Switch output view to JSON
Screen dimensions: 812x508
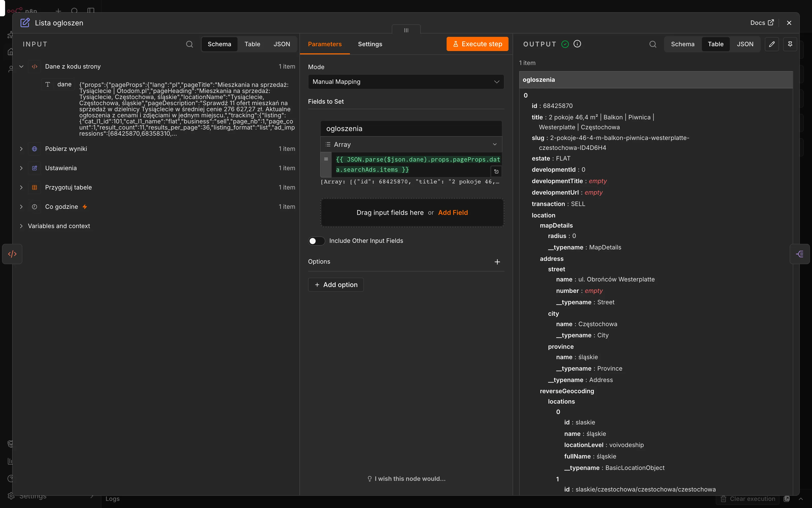(x=745, y=44)
